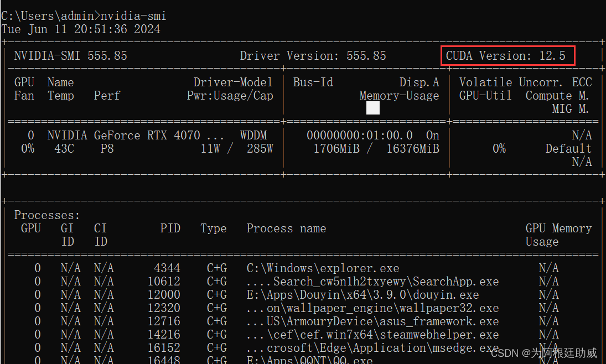606x364 pixels.
Task: Click the SearchApp.exe process entry
Action: click(371, 281)
